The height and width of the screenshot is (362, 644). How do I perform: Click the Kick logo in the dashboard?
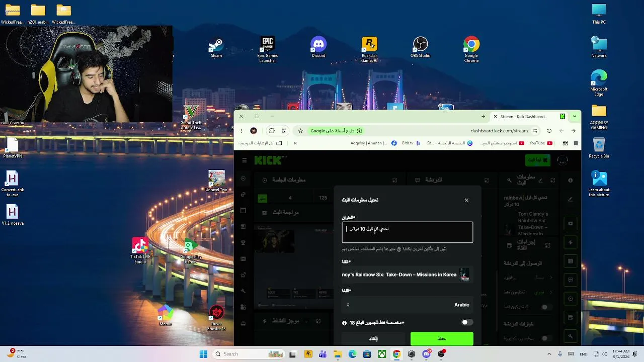[x=268, y=160]
